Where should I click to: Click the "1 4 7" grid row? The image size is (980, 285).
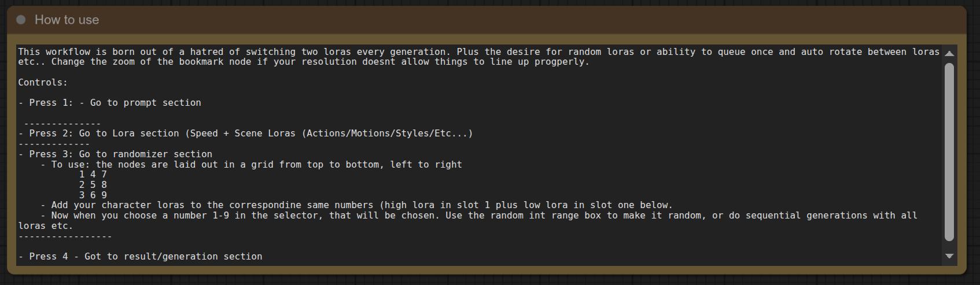coord(93,175)
